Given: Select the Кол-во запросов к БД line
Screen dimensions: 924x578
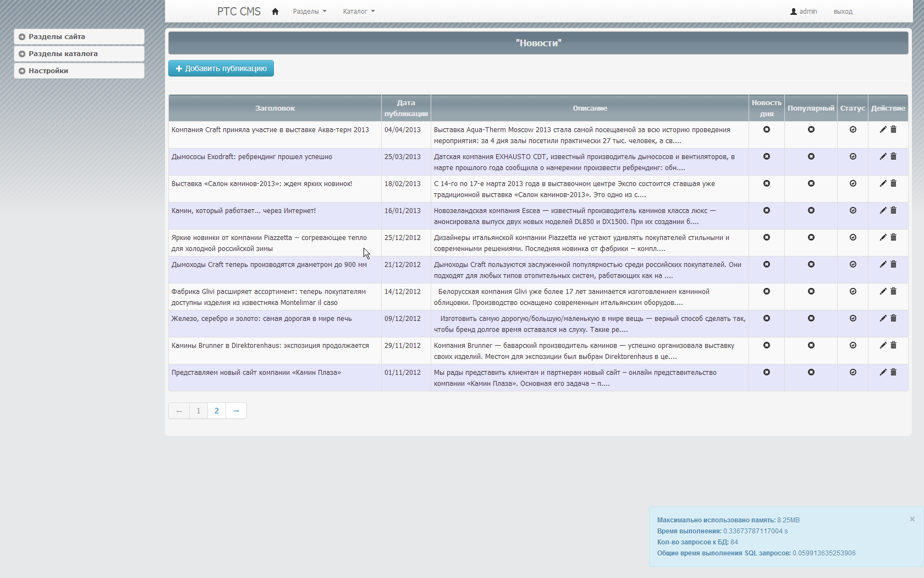Looking at the screenshot, I should 697,542.
